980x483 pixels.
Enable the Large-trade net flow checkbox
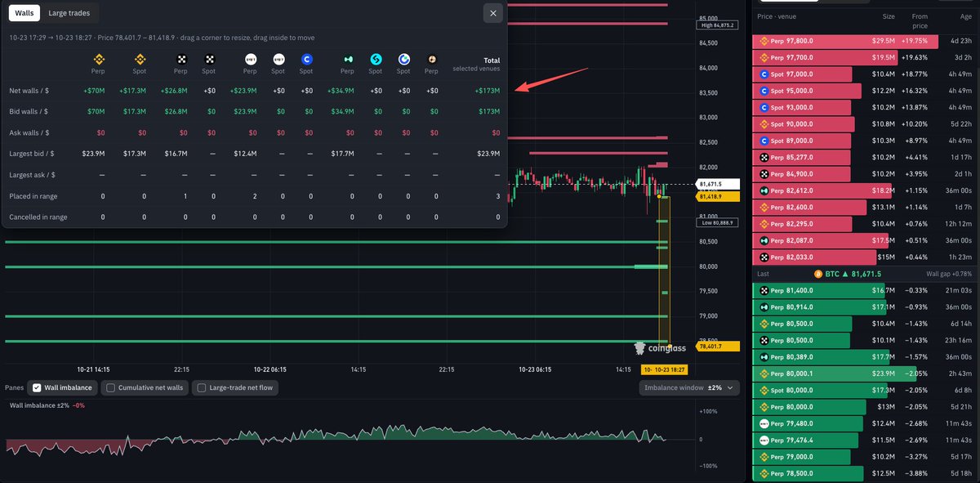click(202, 387)
